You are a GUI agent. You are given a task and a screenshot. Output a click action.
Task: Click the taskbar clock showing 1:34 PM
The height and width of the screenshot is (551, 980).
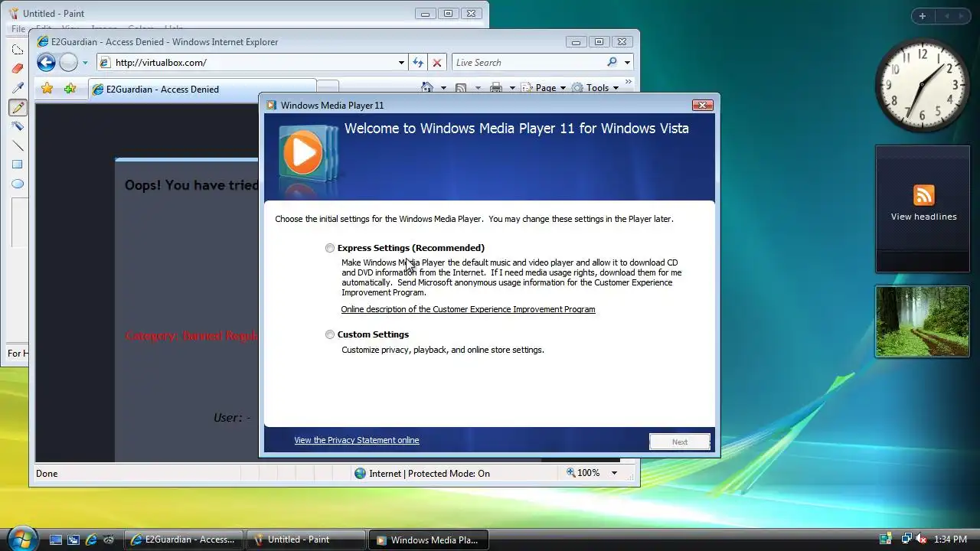[x=950, y=540]
